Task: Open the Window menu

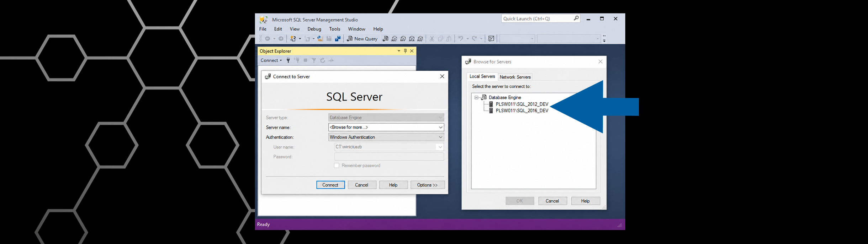Action: click(356, 29)
